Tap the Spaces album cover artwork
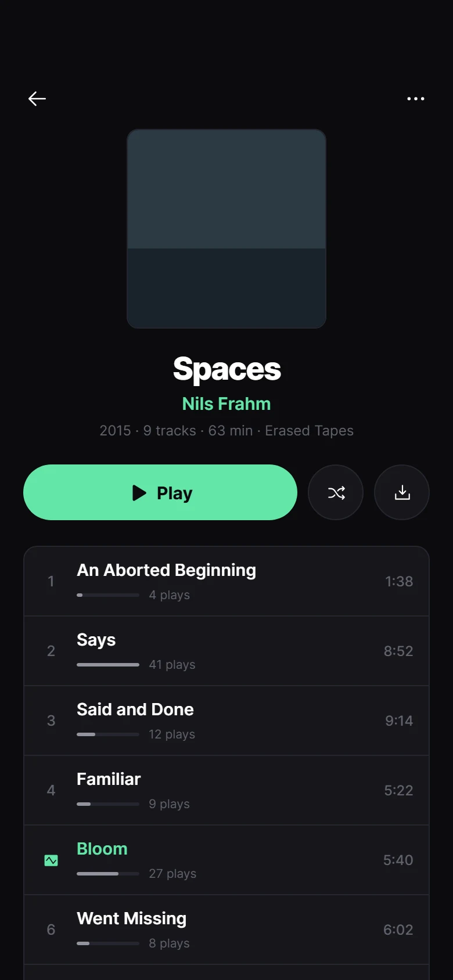This screenshot has width=453, height=980. [x=227, y=229]
